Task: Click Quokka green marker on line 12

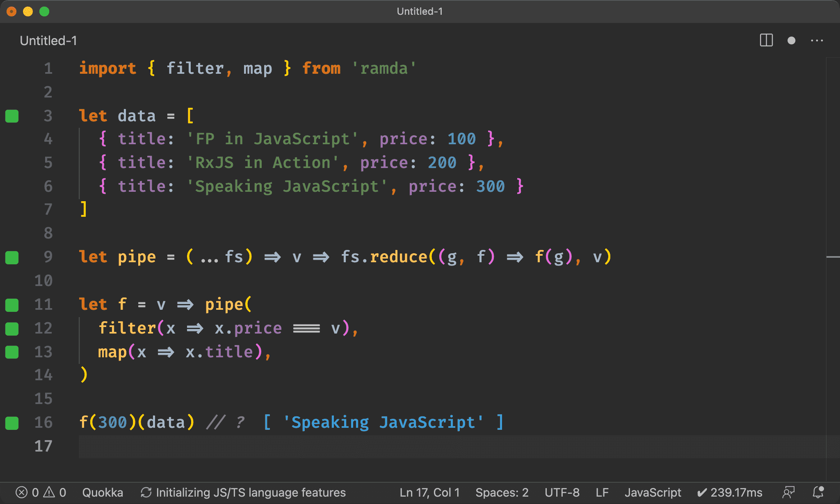Action: pyautogui.click(x=12, y=329)
